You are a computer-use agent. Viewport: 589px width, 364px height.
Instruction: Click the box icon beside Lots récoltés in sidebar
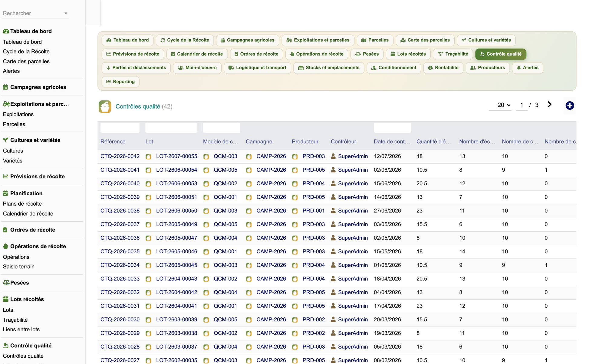[x=5, y=299]
